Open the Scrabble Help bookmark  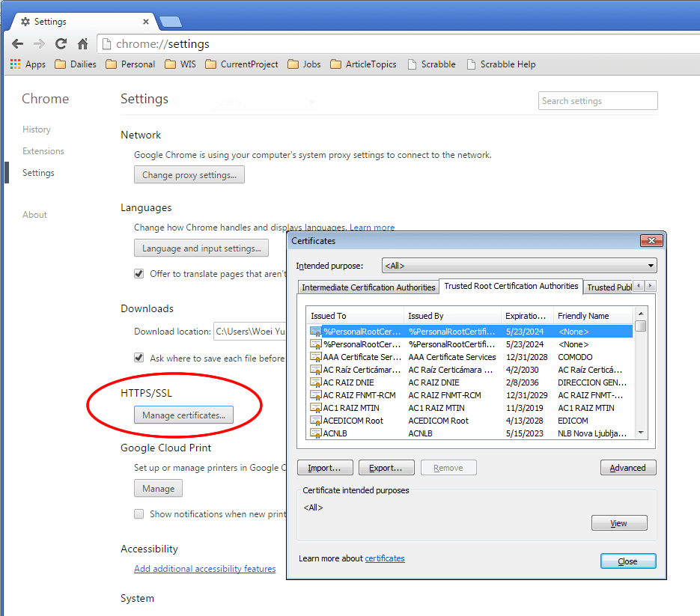click(501, 64)
